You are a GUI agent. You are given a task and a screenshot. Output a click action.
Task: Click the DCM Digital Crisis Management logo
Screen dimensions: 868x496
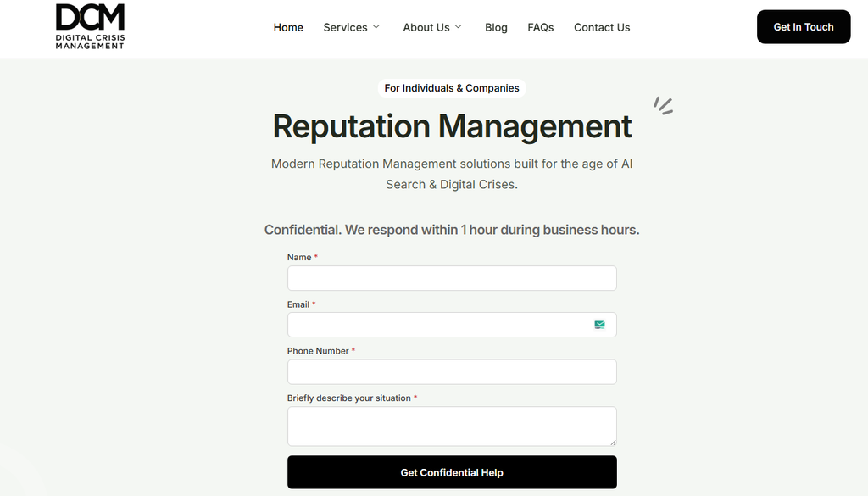pos(90,26)
